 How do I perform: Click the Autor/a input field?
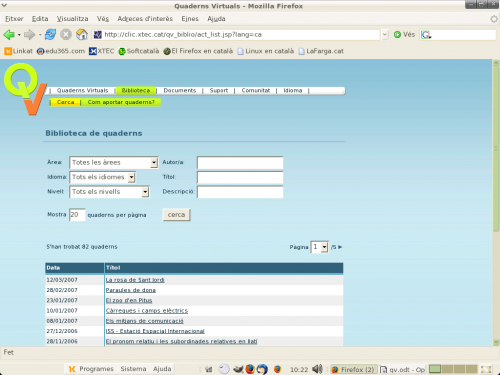click(x=240, y=163)
